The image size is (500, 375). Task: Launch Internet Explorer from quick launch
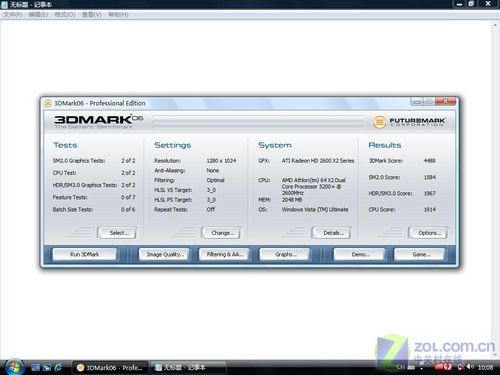click(58, 367)
